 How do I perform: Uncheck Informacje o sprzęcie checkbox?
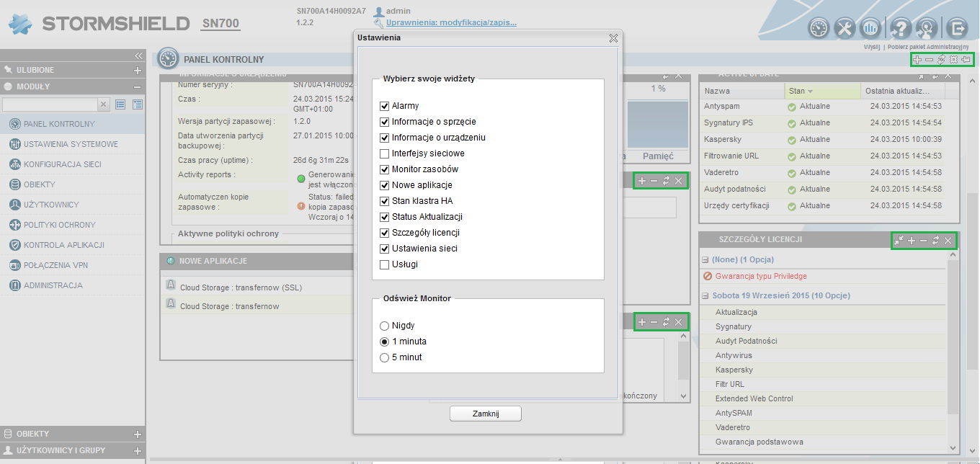click(384, 122)
